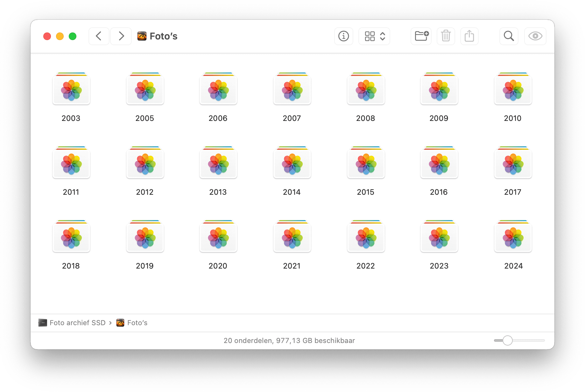Image resolution: width=585 pixels, height=392 pixels.
Task: Click 'Foto's' folder in path bar
Action: 132,323
